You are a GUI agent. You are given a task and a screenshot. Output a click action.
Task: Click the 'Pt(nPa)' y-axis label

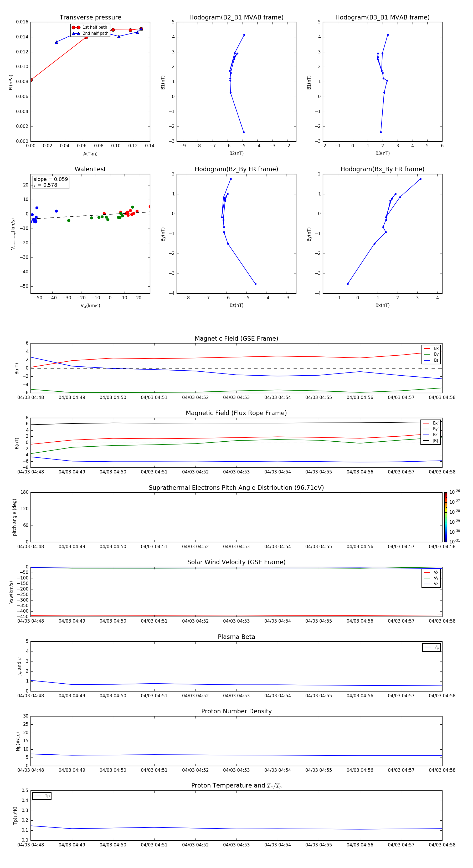[x=11, y=82]
